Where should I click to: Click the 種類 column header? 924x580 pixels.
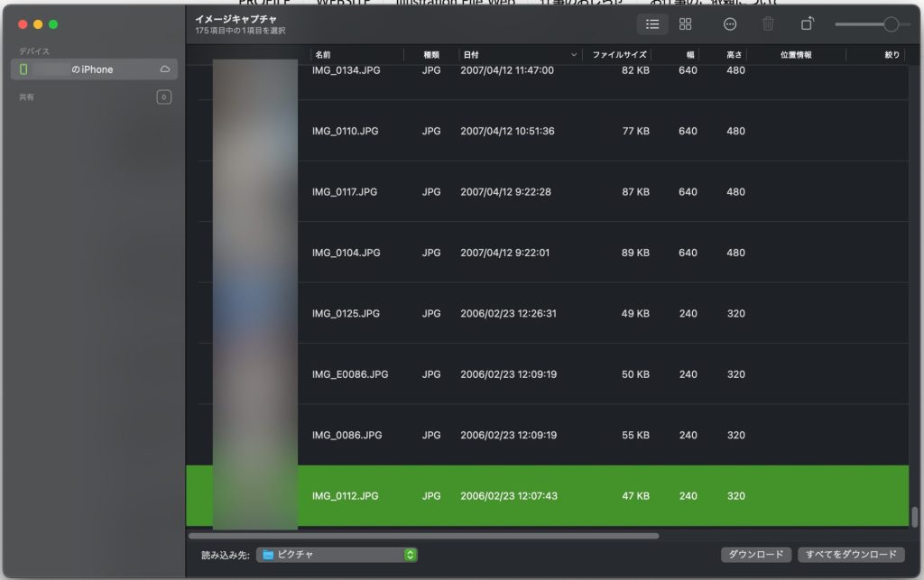pos(432,55)
